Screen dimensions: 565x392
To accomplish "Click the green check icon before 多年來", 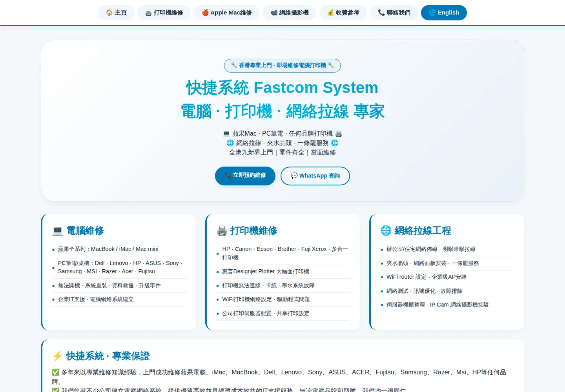I will click(56, 372).
